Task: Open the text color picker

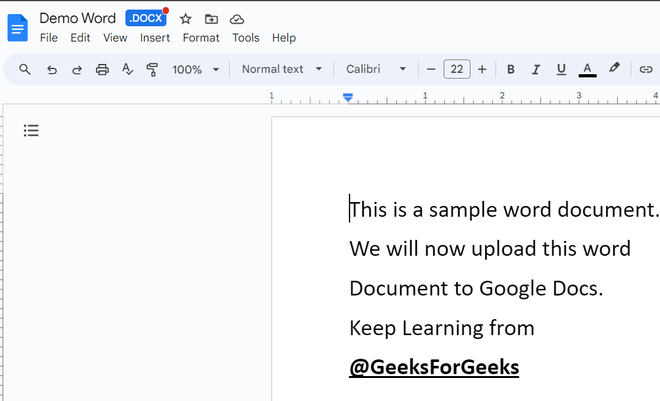Action: [x=587, y=69]
